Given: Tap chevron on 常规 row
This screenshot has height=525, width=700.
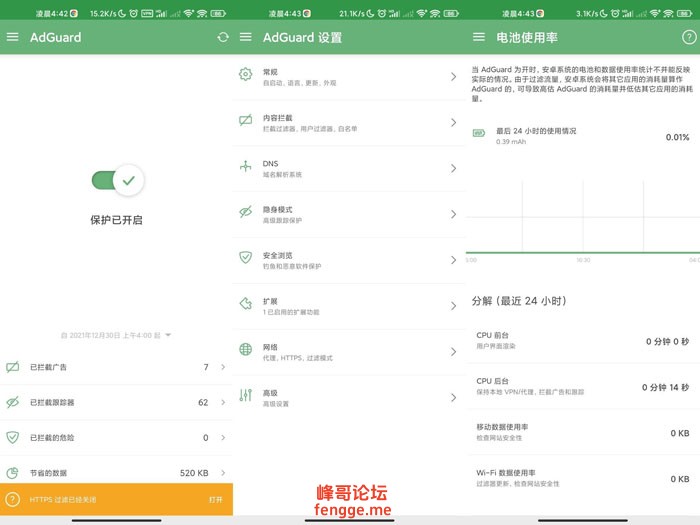Looking at the screenshot, I should (x=454, y=77).
